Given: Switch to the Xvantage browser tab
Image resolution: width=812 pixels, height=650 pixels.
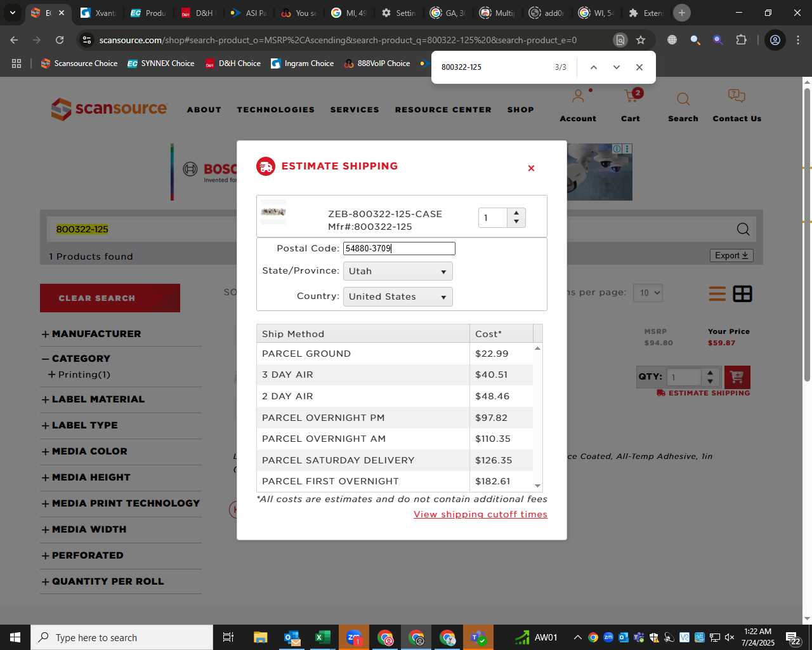Looking at the screenshot, I should coord(98,13).
